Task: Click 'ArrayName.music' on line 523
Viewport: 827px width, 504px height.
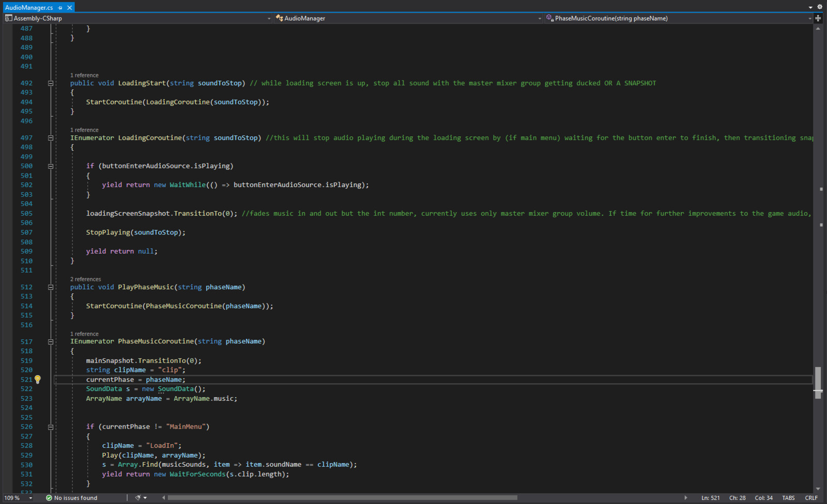Action: [204, 399]
